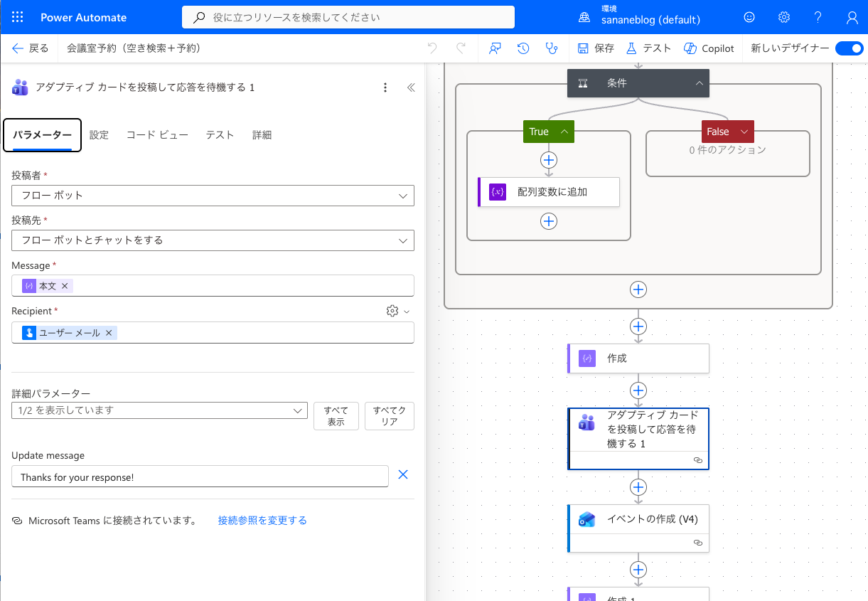Click the Teams icon on adaptive card action

coord(586,422)
